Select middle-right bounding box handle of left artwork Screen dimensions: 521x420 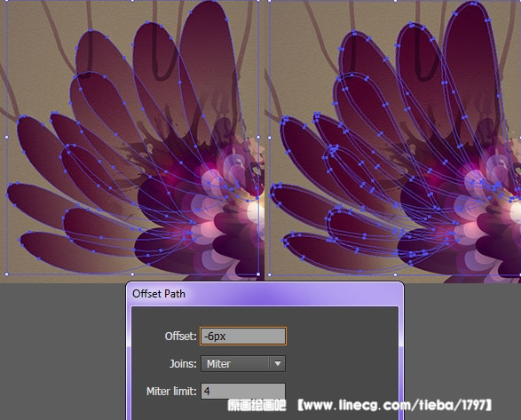click(258, 137)
